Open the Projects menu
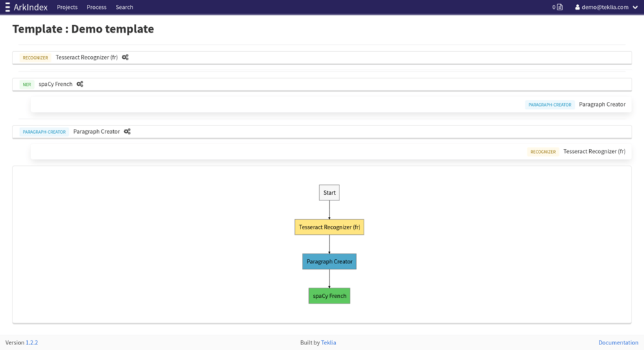This screenshot has height=350, width=644. click(x=67, y=7)
